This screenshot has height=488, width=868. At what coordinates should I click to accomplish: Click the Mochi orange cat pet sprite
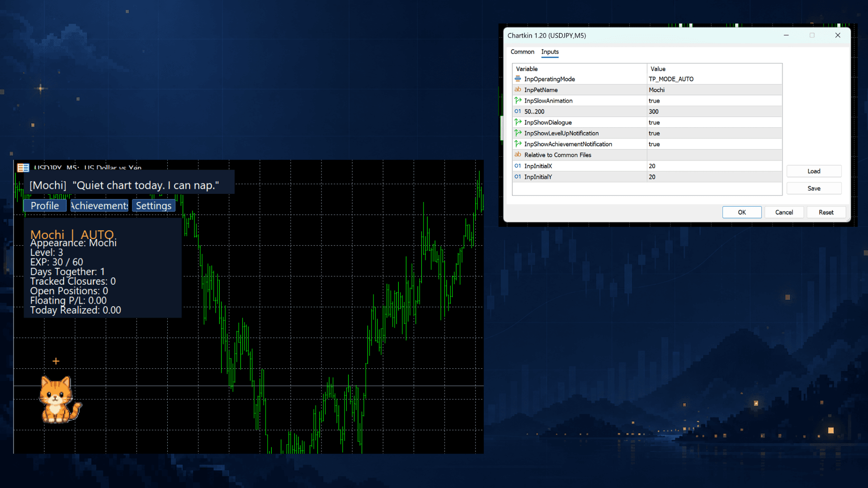tap(60, 400)
